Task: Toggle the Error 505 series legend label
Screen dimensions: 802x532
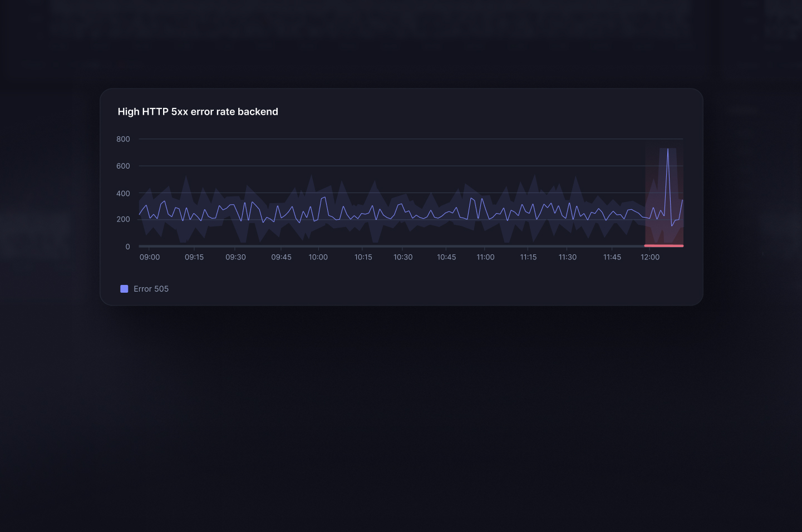Action: click(x=151, y=289)
